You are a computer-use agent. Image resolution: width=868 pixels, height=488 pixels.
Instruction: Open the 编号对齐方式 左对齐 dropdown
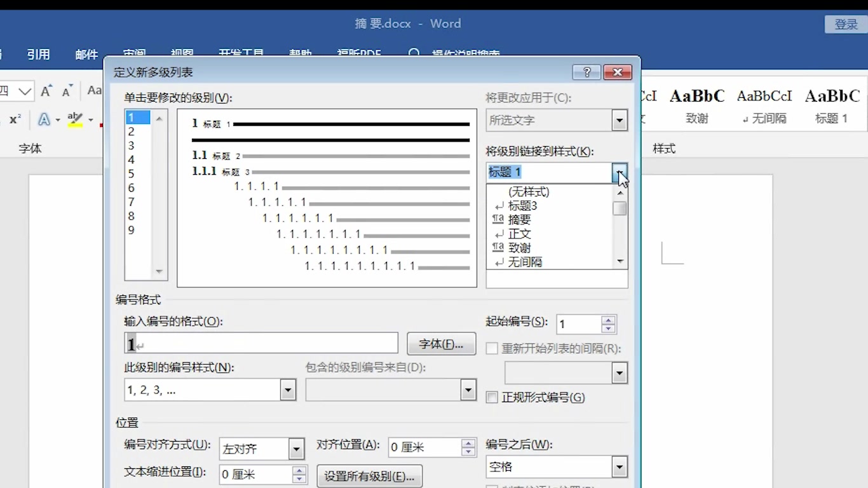(x=296, y=449)
